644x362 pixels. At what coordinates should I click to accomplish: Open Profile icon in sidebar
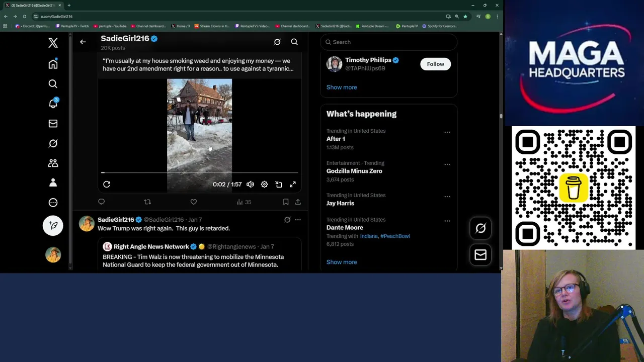(x=53, y=183)
